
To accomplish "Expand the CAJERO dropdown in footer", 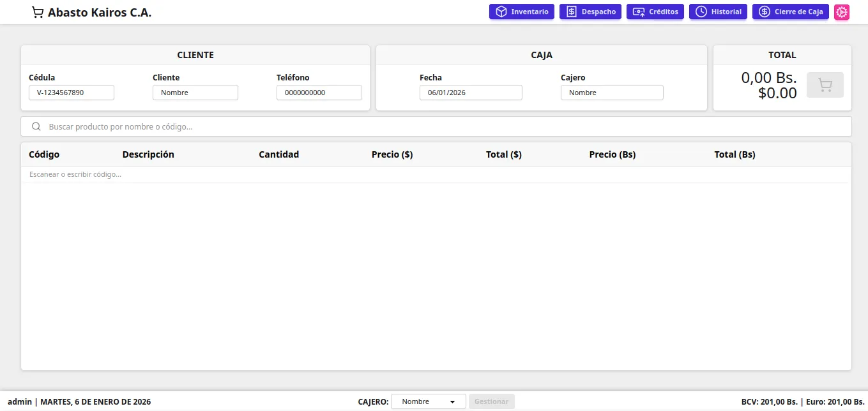I will 429,401.
